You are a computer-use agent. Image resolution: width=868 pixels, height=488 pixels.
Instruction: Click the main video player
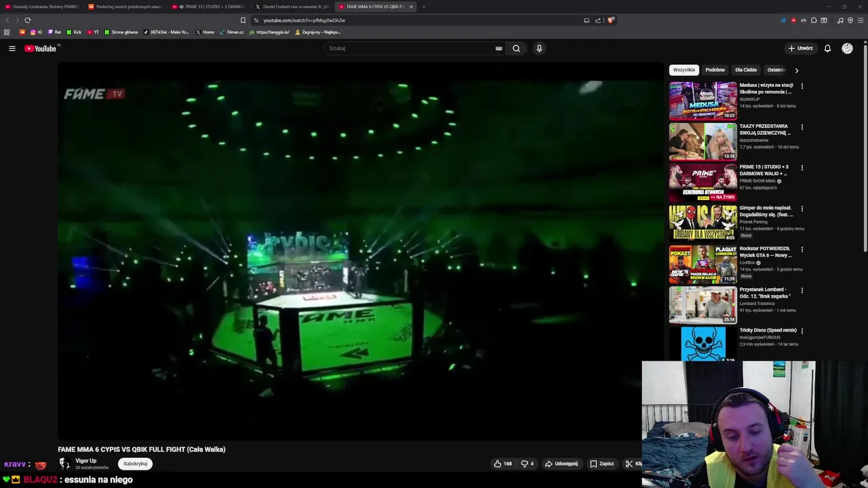[x=361, y=251]
